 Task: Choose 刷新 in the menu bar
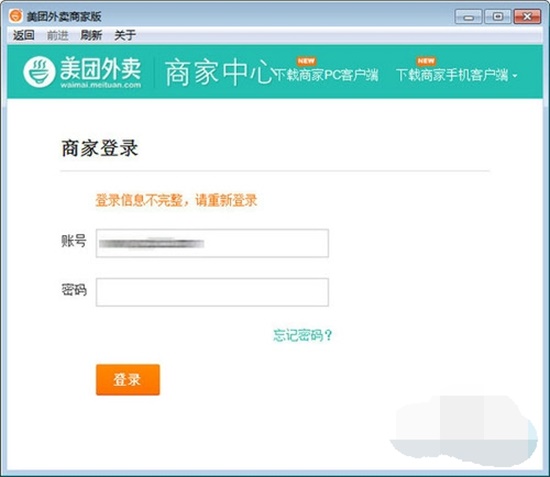pyautogui.click(x=91, y=35)
